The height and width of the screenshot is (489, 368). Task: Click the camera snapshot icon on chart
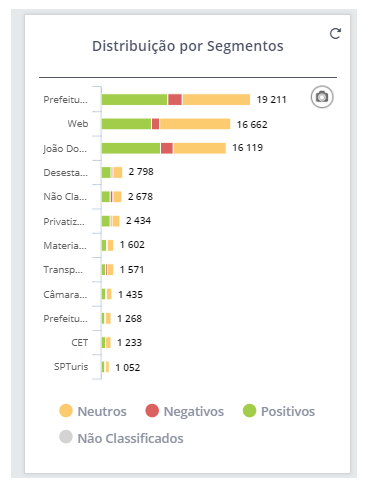pos(322,97)
